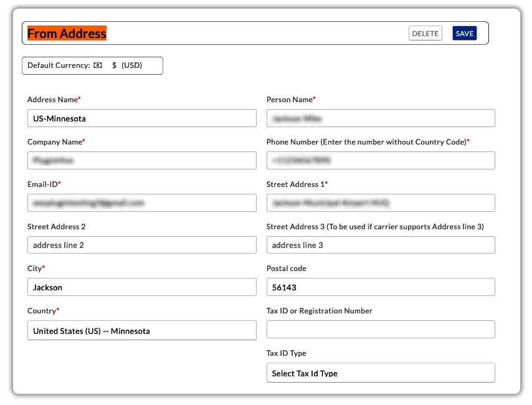Edit the Postal code field 56143
532x405 pixels.
tap(381, 287)
